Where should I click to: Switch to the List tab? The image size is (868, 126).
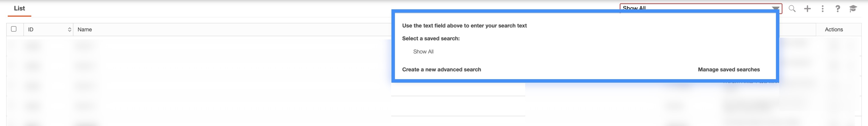pos(19,8)
